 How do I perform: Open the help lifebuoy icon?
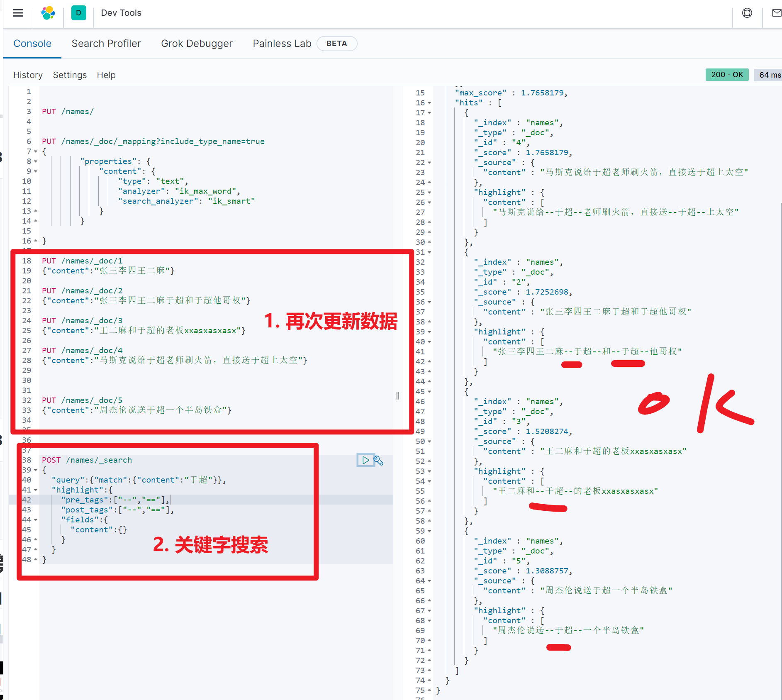tap(747, 13)
